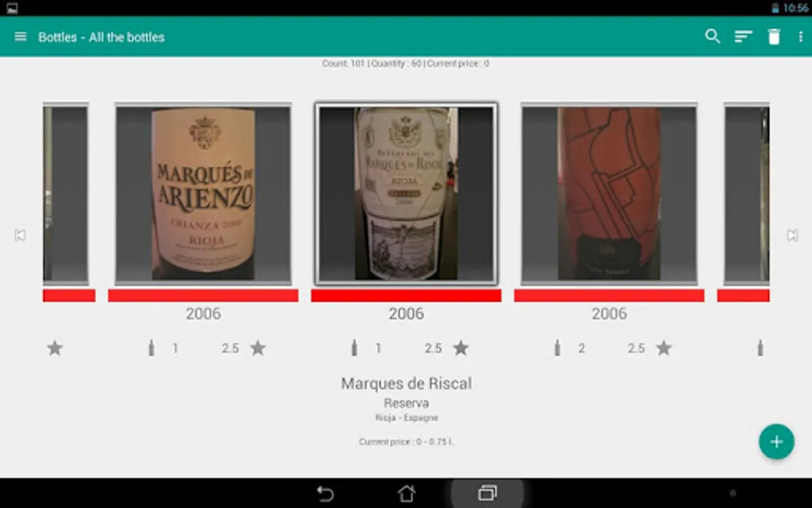Viewport: 812px width, 508px height.
Task: Open the hamburger navigation menu
Action: tap(20, 37)
